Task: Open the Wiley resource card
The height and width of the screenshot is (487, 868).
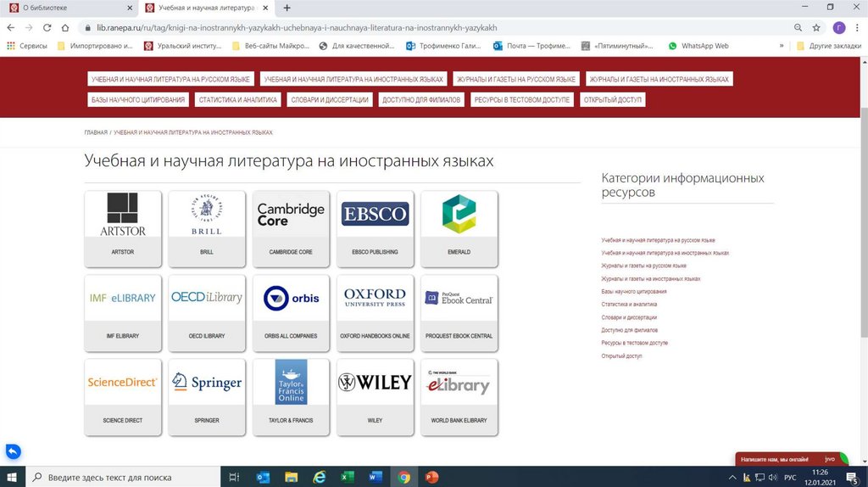Action: tap(375, 397)
